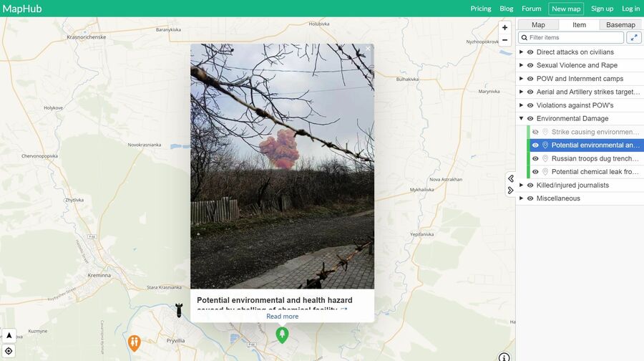Click the bomb marker on the map

point(179,310)
